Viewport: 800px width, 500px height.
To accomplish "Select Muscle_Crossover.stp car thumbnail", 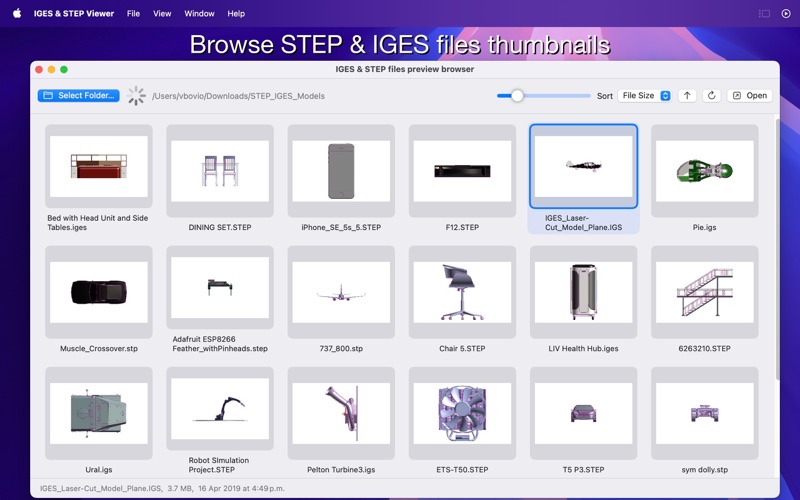I will 99,292.
